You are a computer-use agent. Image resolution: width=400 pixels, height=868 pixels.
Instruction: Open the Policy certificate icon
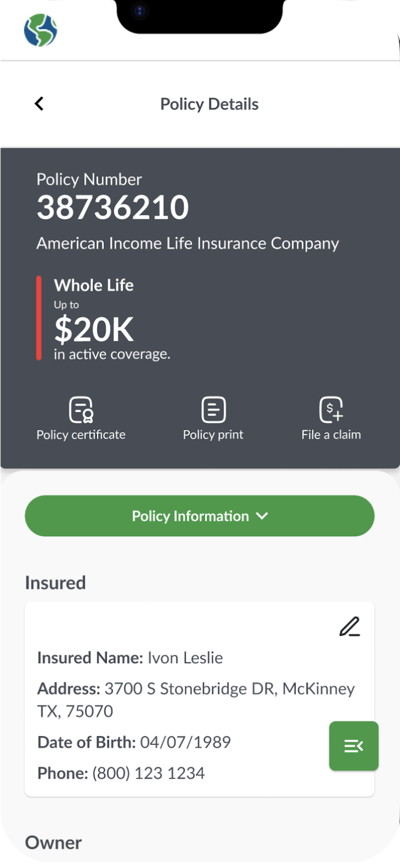pos(81,409)
